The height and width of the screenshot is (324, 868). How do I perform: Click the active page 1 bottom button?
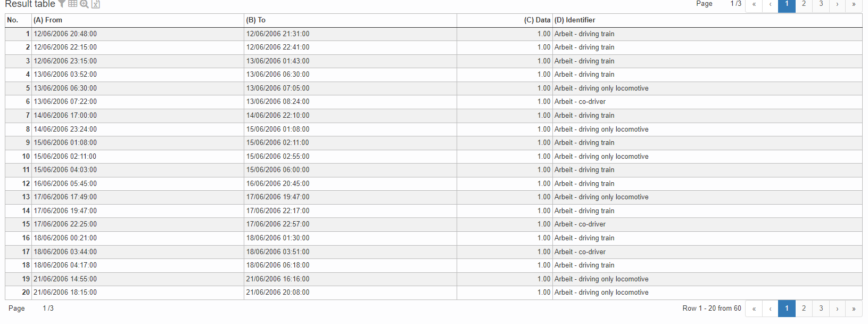(x=787, y=309)
